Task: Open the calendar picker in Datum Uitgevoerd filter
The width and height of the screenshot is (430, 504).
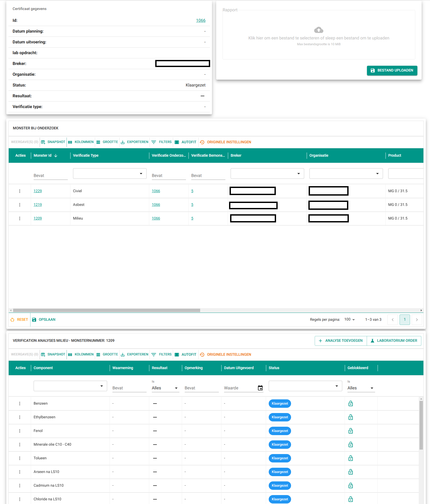Action: (260, 388)
